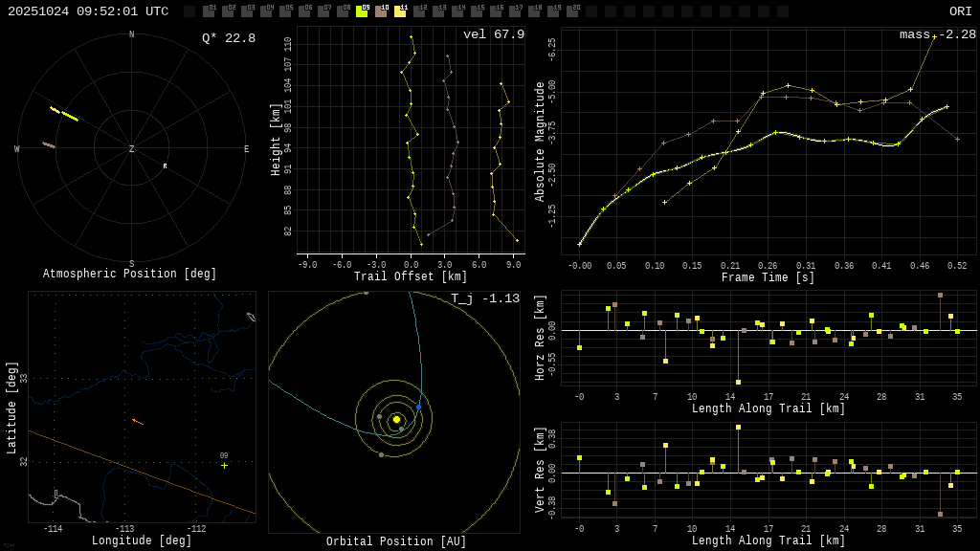This screenshot has height=551, width=980.
Task: Click the yellow meteor trail in sky plot
Action: (x=65, y=114)
